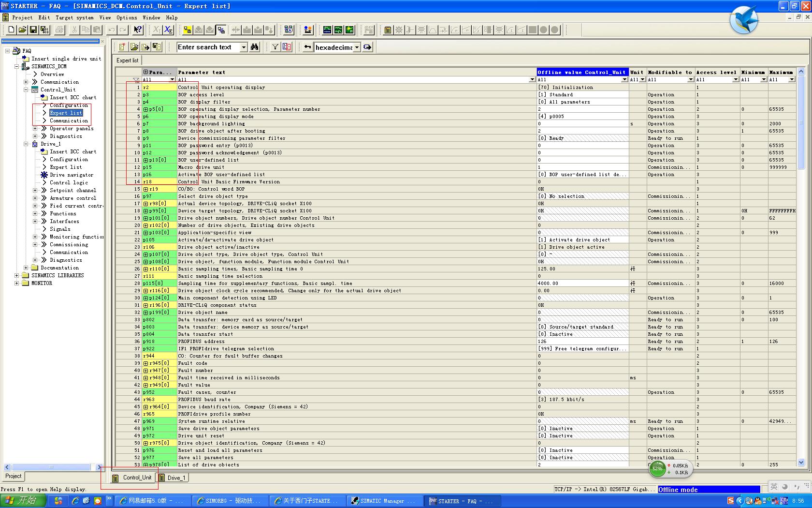Click the Offline value Control_Unit column header
The width and height of the screenshot is (812, 508).
coord(582,72)
